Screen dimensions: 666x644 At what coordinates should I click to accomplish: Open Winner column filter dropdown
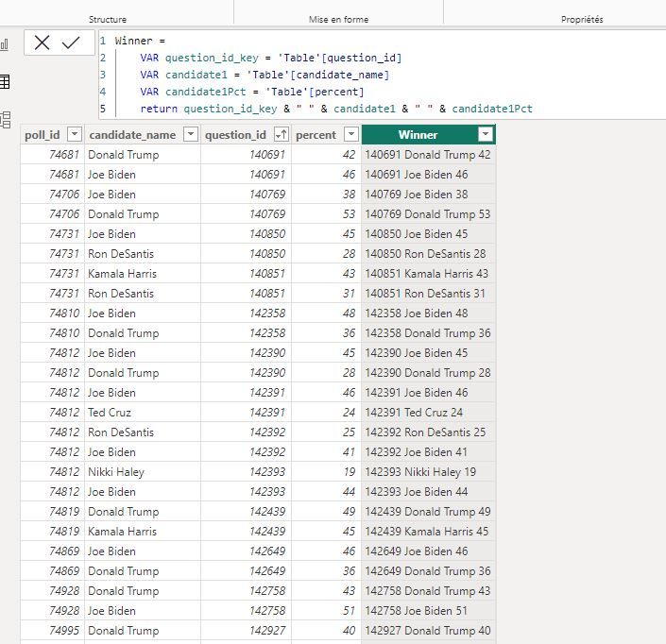pyautogui.click(x=485, y=135)
